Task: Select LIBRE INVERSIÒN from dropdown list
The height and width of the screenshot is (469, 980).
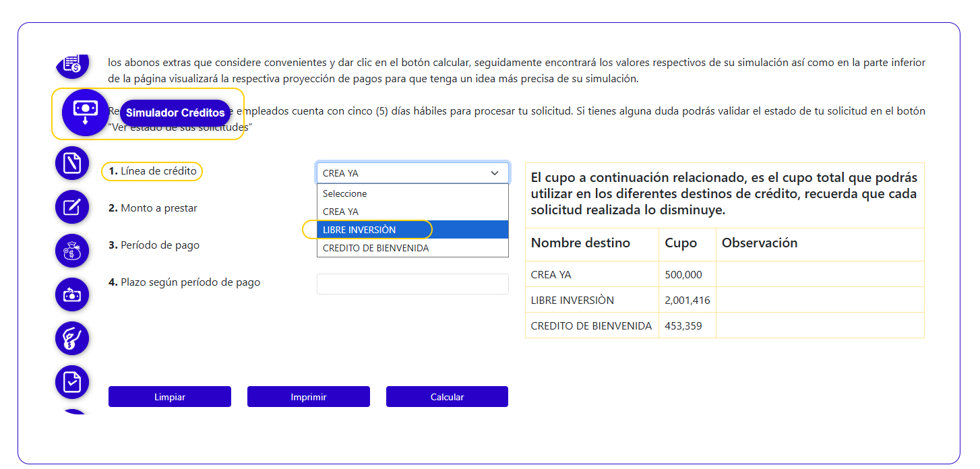Action: tap(412, 230)
